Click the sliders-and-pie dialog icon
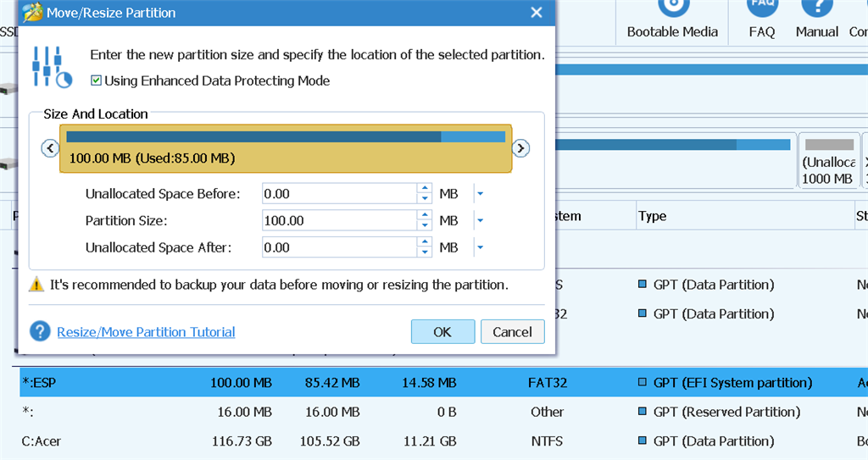Image resolution: width=868 pixels, height=460 pixels. click(52, 67)
